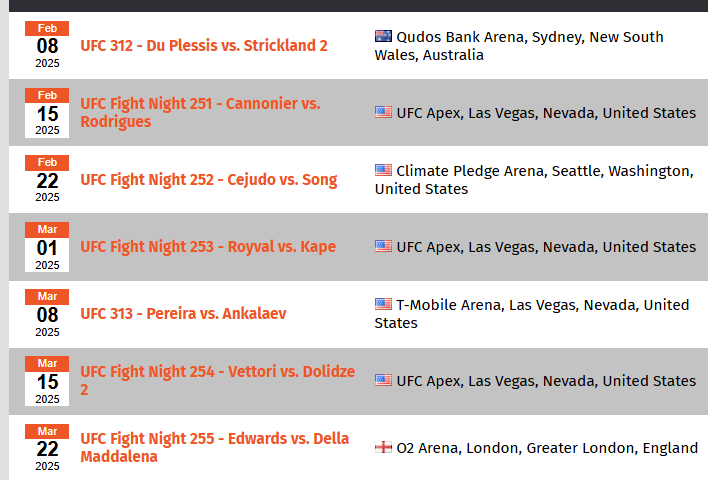Click the US flag in the Mar 15 row
Image resolution: width=708 pixels, height=480 pixels.
(x=383, y=381)
